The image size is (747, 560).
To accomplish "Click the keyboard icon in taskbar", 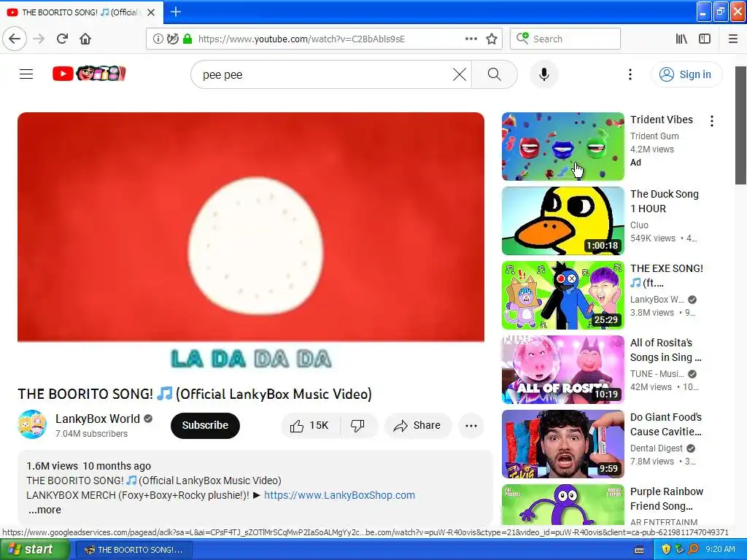I will [x=639, y=550].
